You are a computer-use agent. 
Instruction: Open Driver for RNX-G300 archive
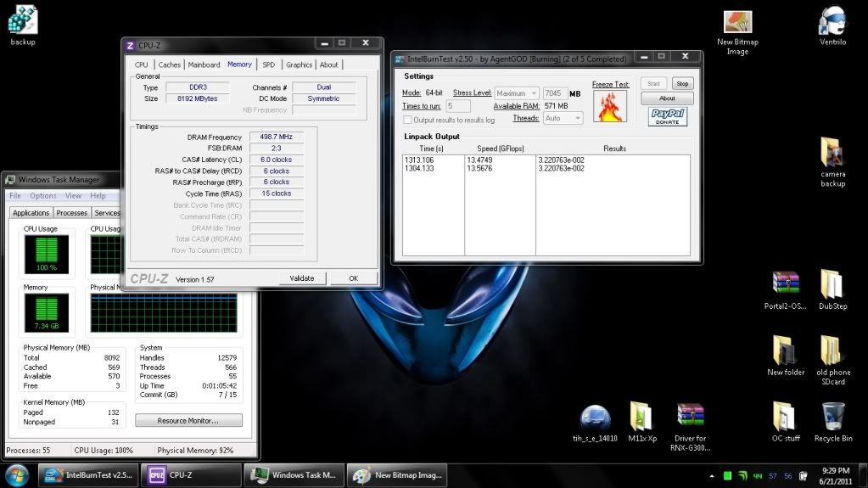690,427
